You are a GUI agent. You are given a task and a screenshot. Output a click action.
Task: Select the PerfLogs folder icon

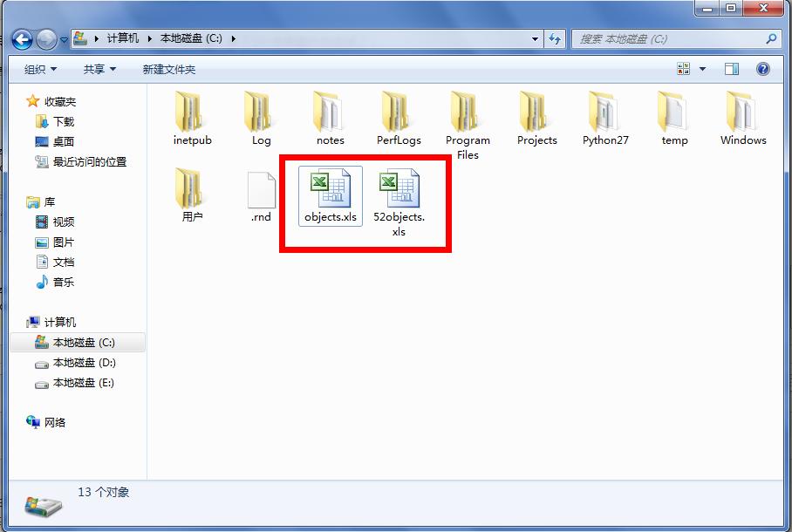click(x=397, y=111)
